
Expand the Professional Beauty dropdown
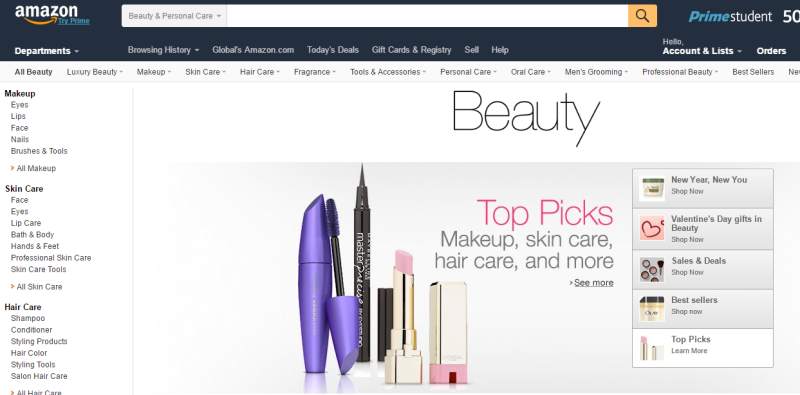[x=680, y=72]
